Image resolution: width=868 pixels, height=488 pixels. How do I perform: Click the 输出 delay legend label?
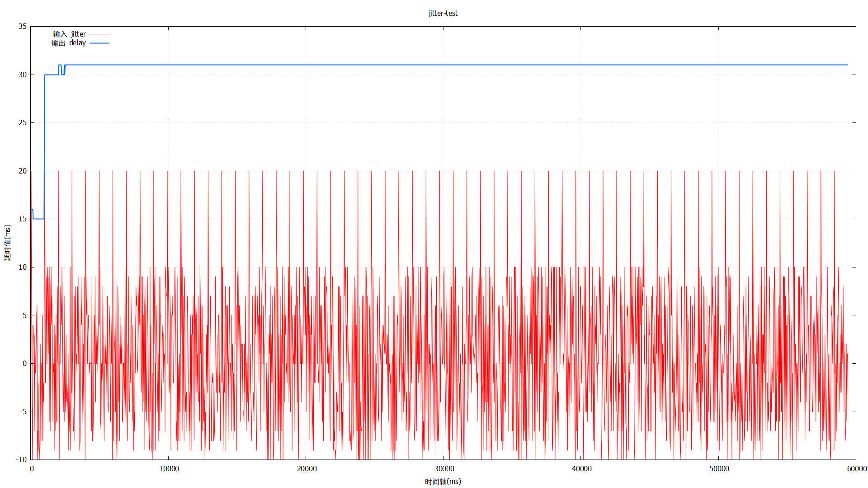coord(68,43)
